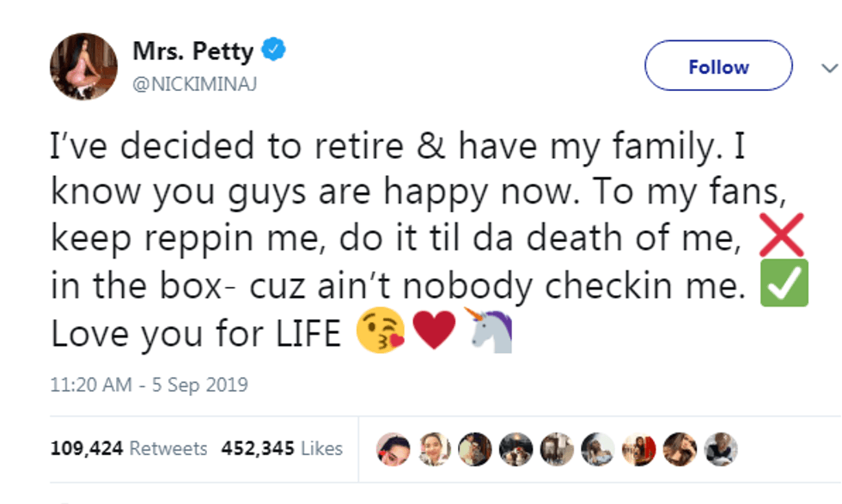The width and height of the screenshot is (842, 504).
Task: Open the last liker avatar in the row
Action: click(720, 448)
